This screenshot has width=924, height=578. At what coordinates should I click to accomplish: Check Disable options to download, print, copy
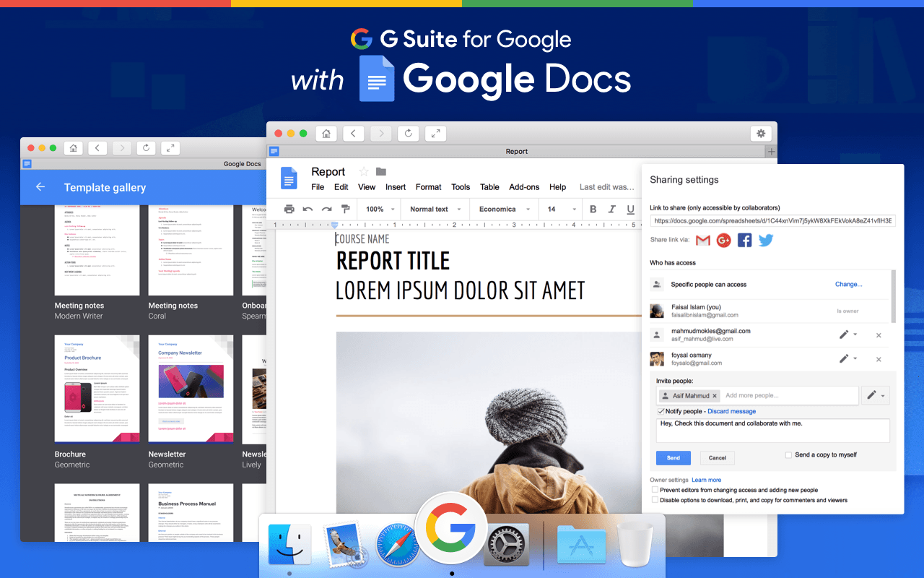click(x=655, y=500)
